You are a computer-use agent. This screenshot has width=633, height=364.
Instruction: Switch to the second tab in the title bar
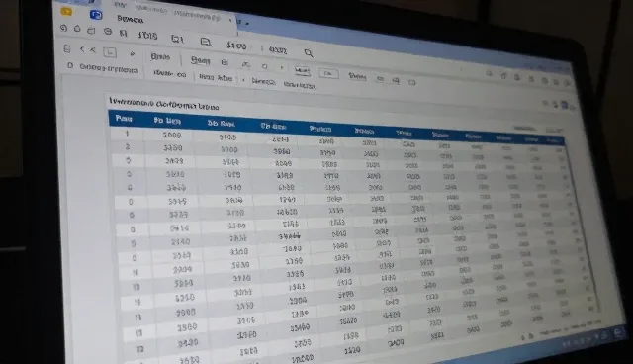(151, 8)
